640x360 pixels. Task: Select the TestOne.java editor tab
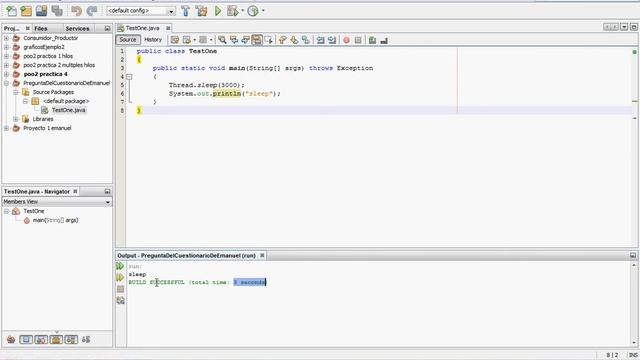tap(142, 28)
